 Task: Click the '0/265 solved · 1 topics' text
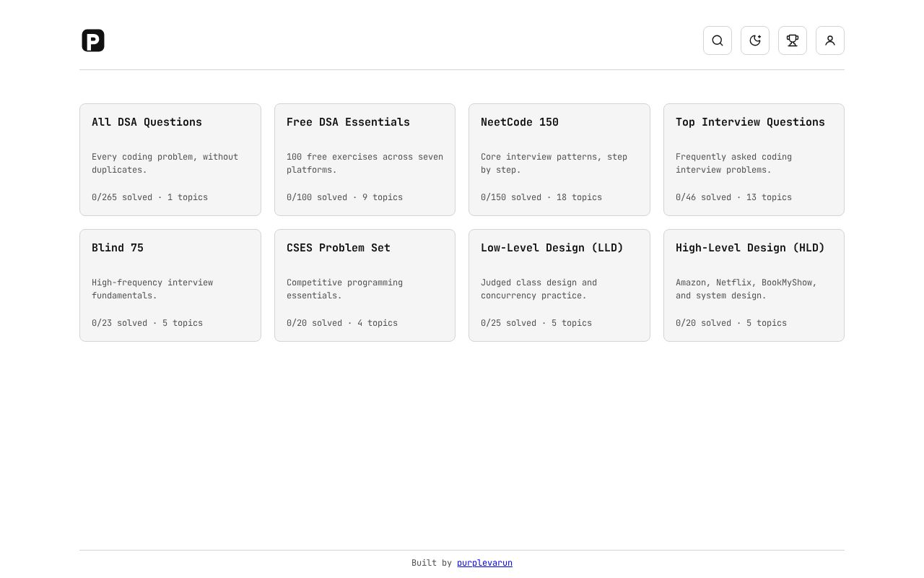(149, 197)
